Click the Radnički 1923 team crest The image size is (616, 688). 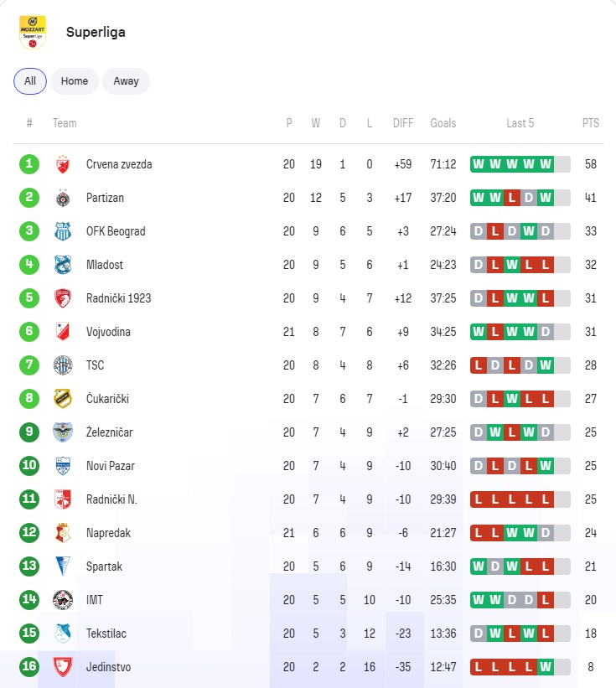63,298
